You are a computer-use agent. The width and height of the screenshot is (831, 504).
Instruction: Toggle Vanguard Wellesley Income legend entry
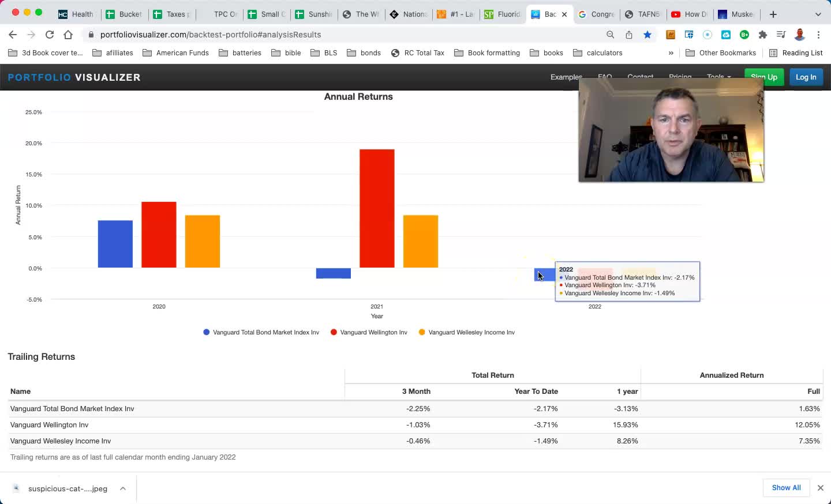466,333
